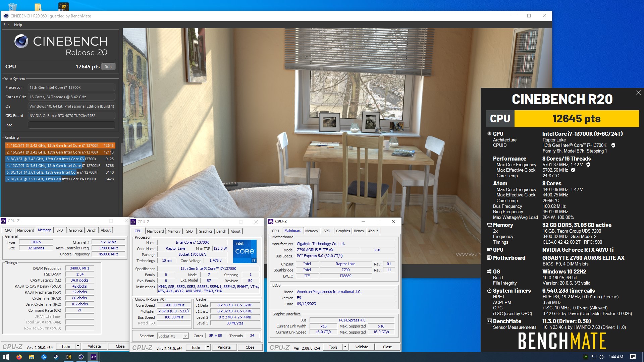Screen dimensions: 644x362
Task: Click the Run button next to CPU score
Action: click(108, 67)
